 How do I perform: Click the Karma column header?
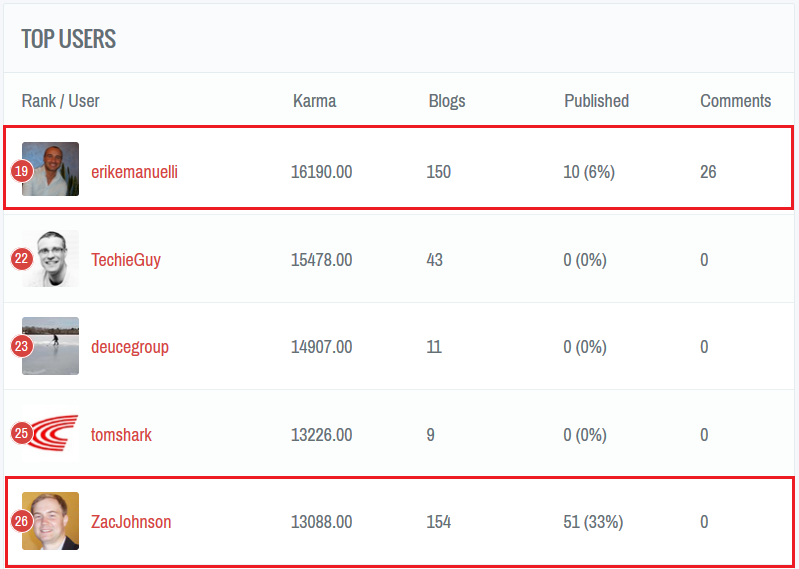(314, 101)
